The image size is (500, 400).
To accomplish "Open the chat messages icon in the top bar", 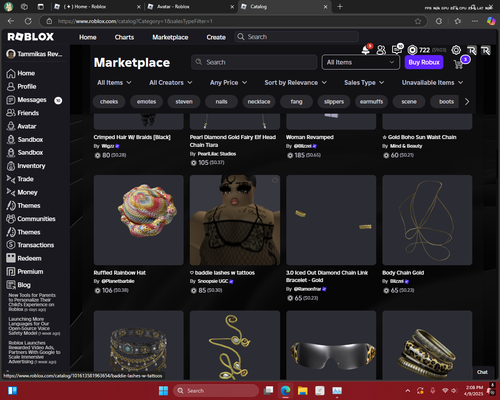I will click(x=397, y=50).
